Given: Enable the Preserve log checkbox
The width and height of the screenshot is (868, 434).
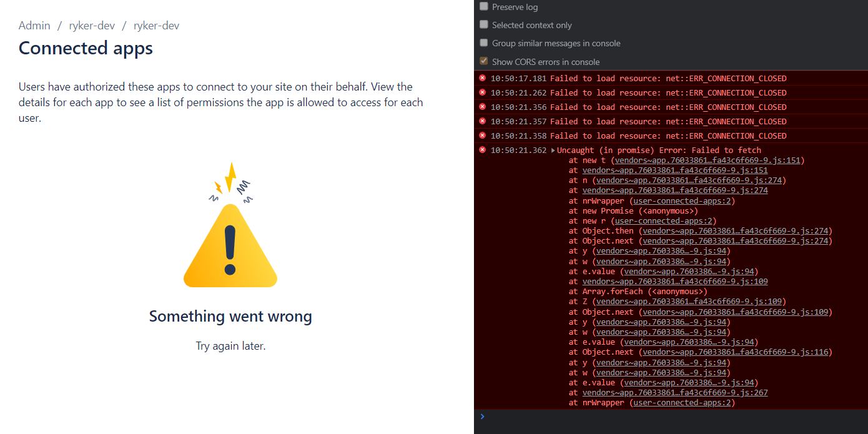Looking at the screenshot, I should [484, 6].
